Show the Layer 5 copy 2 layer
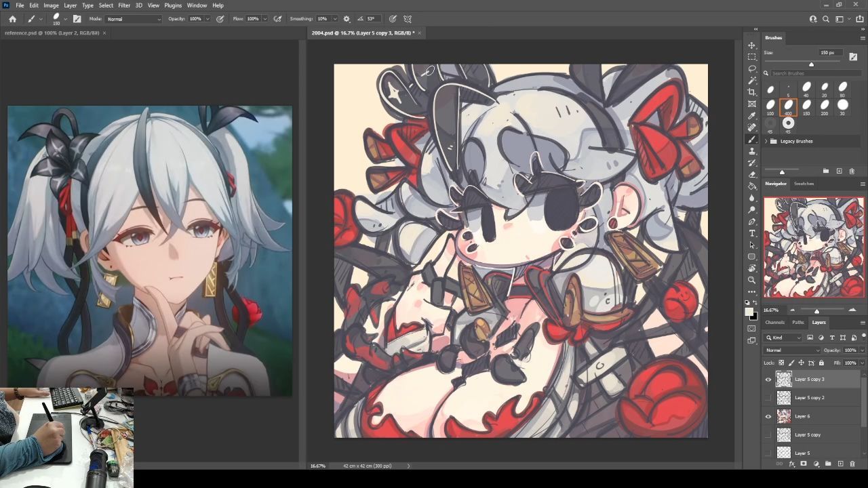This screenshot has height=488, width=868. (768, 398)
